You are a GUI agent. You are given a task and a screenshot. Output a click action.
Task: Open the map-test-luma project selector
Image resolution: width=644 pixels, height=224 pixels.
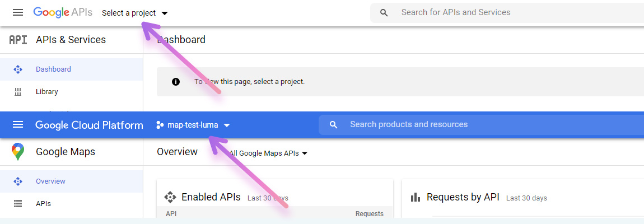tap(193, 125)
